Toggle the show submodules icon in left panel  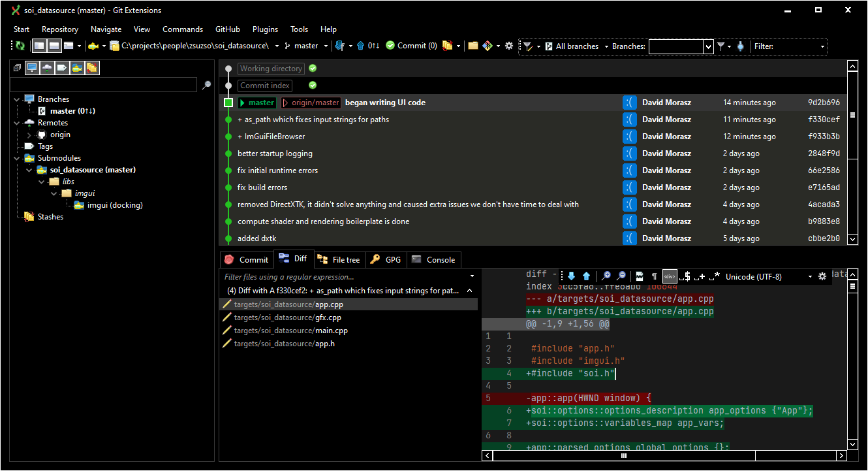tap(77, 67)
